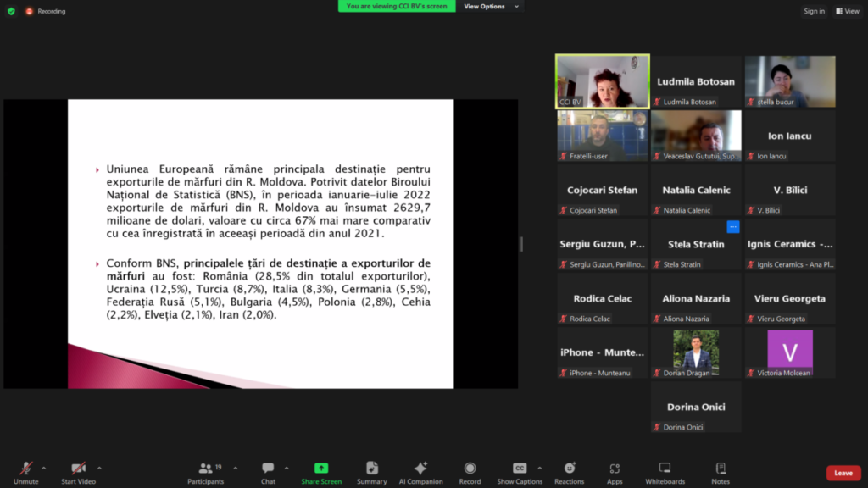Start Share Screen
The image size is (868, 488).
(x=321, y=473)
